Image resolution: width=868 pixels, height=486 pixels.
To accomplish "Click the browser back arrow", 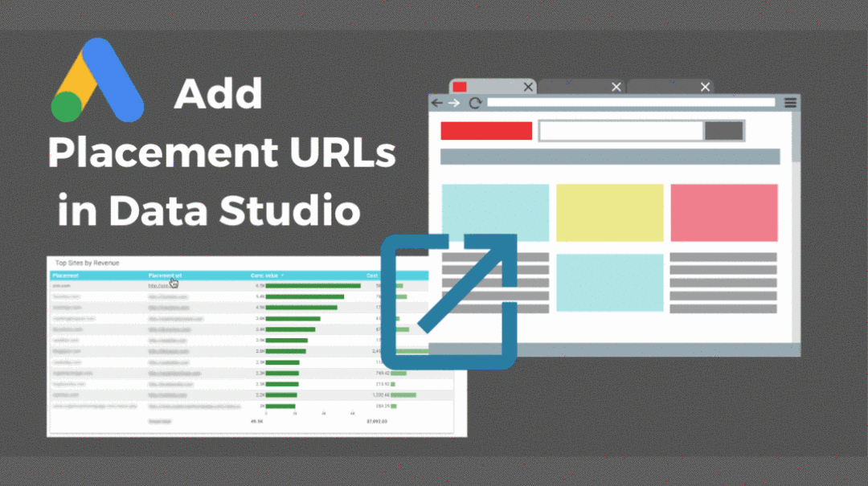I will click(438, 102).
